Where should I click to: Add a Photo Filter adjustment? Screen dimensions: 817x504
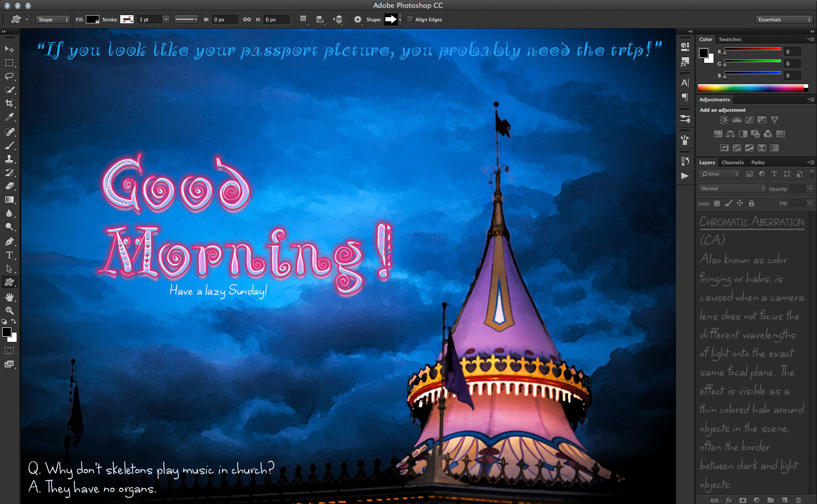755,134
